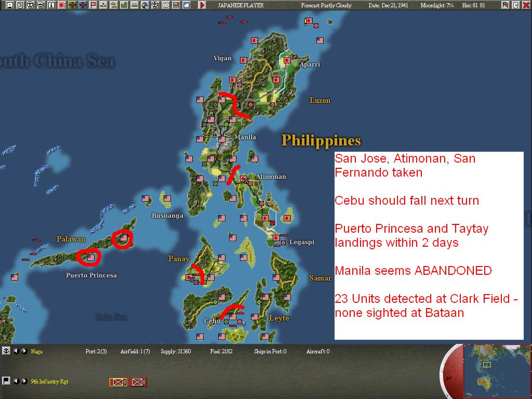Go to previous unit before 9th Infantry Rgt
This screenshot has height=399, width=532.
click(16, 381)
